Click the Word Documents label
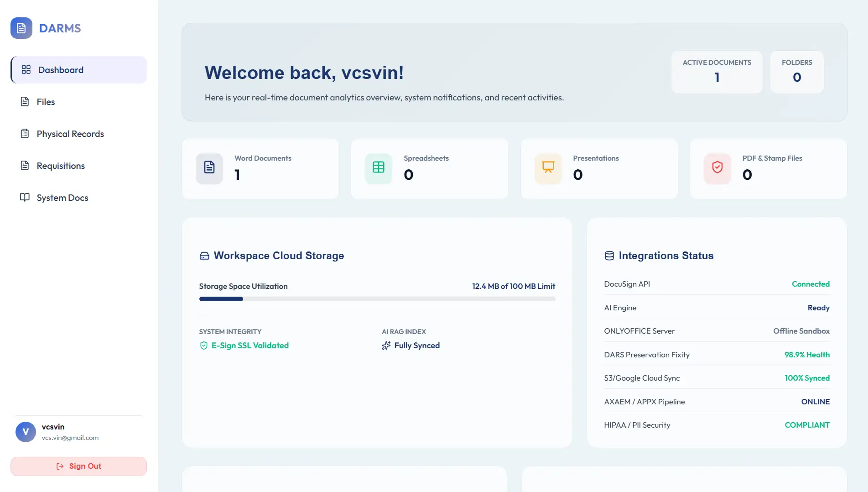Screen dimensions: 868x492 (x=263, y=158)
